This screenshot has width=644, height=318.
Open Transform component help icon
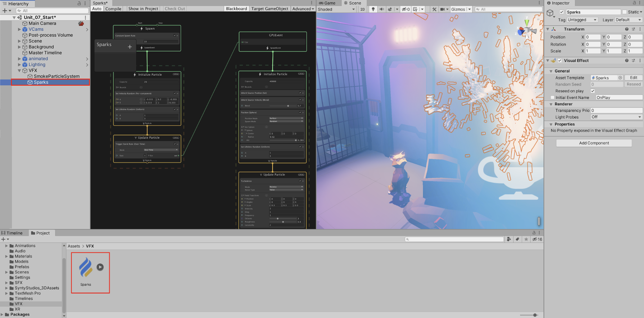pyautogui.click(x=627, y=29)
